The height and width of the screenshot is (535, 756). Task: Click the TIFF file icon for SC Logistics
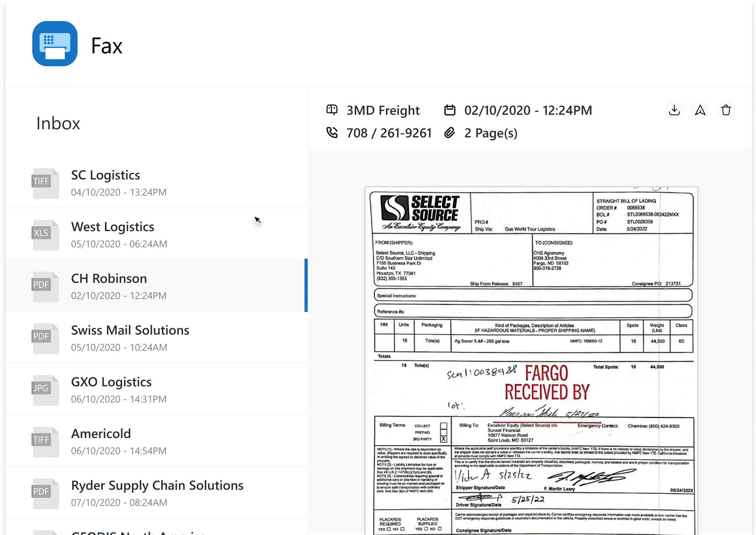[45, 183]
